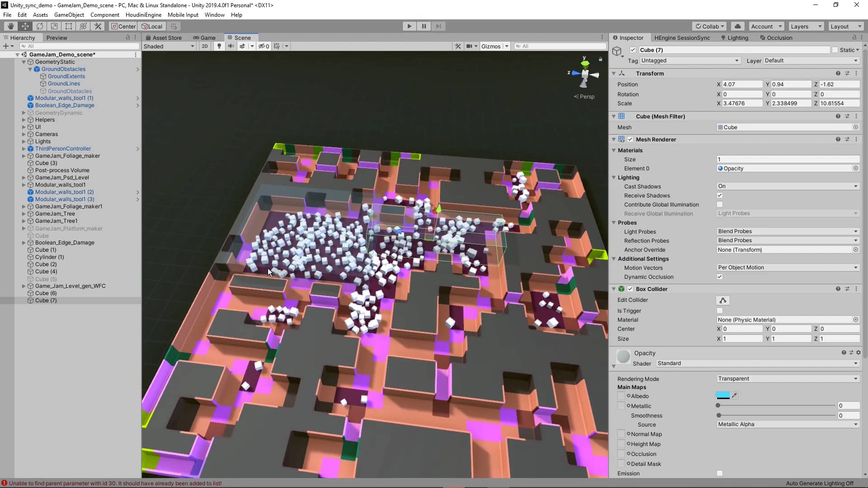Click the Albedo color swatch
This screenshot has width=868, height=488.
tap(723, 396)
